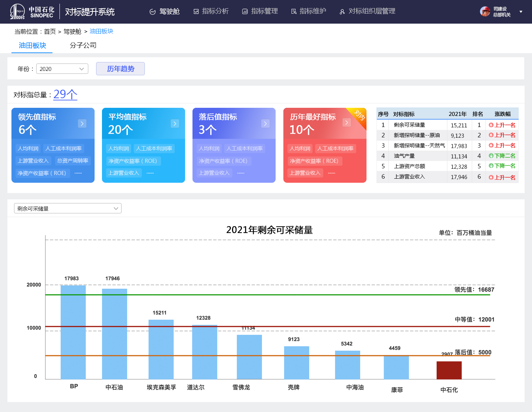Click the 埃克森美孚 bar in the chart

click(161, 349)
